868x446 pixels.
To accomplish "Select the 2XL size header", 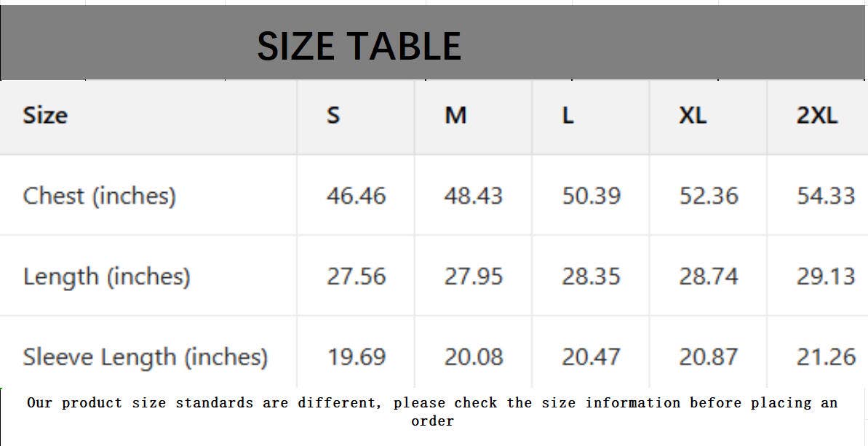I will [x=817, y=115].
